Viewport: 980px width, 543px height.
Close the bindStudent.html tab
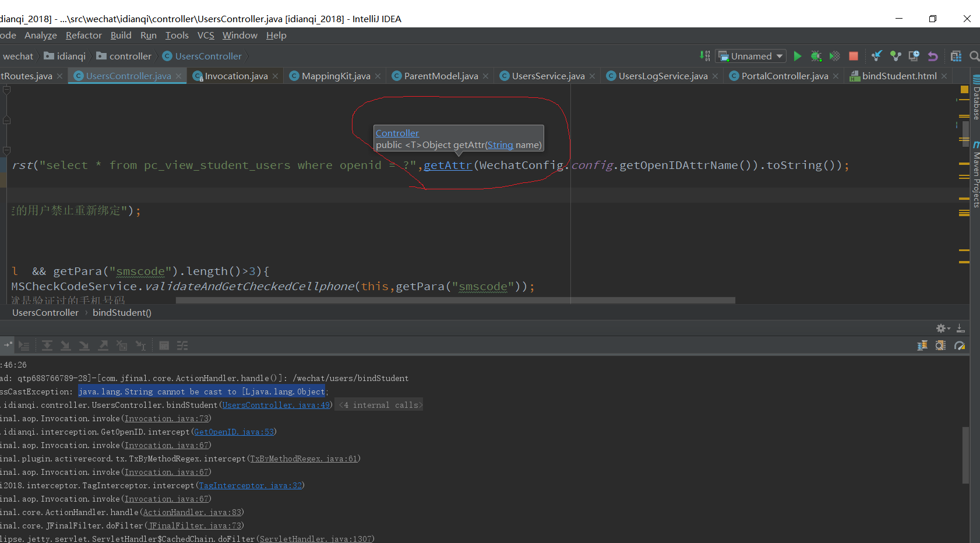tap(944, 76)
